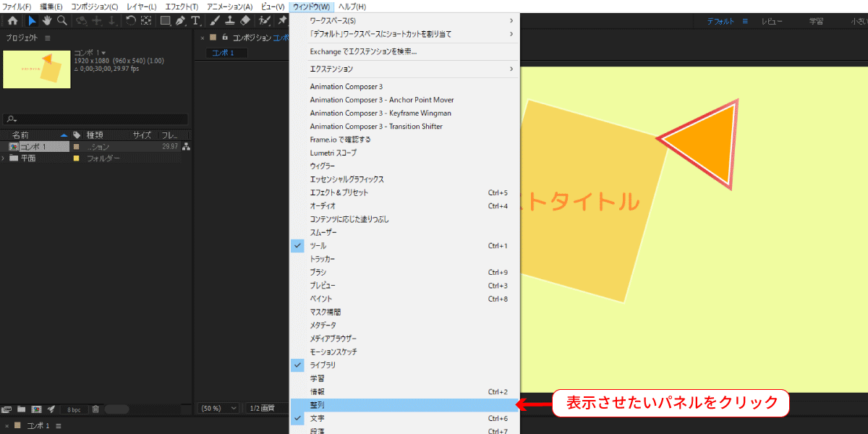Switch to the レビュー workspace

[772, 21]
